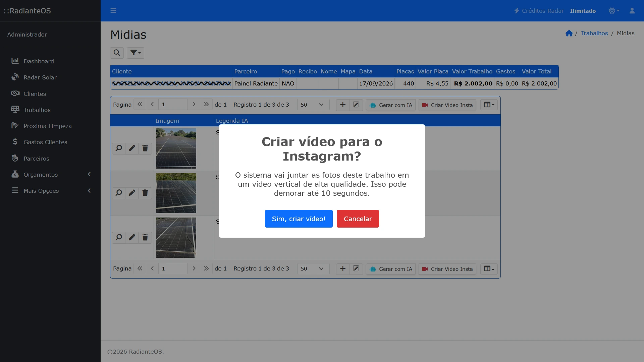Go to next page in bottom pager

194,268
